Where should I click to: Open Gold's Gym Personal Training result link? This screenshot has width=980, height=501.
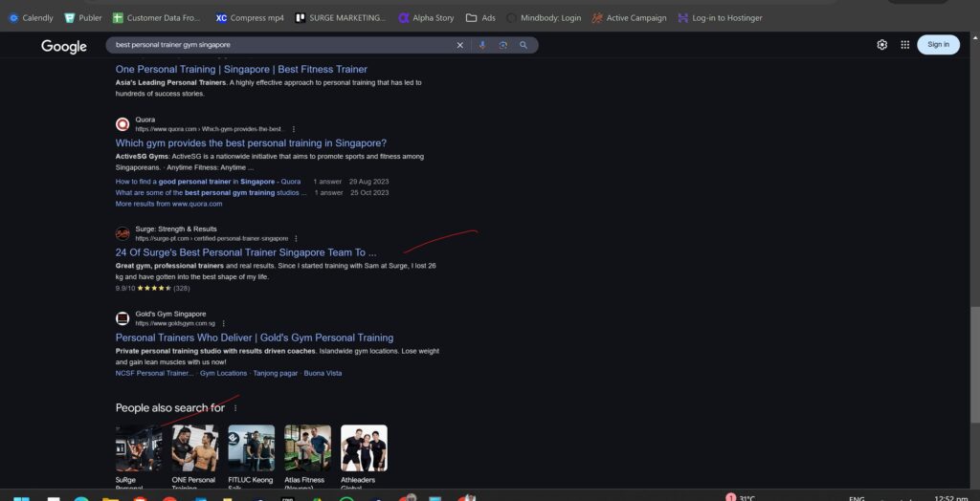point(254,338)
